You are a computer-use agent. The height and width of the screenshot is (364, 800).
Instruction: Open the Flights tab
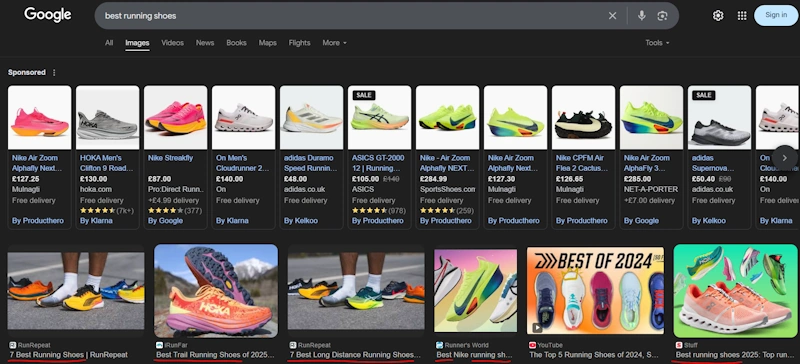[299, 43]
